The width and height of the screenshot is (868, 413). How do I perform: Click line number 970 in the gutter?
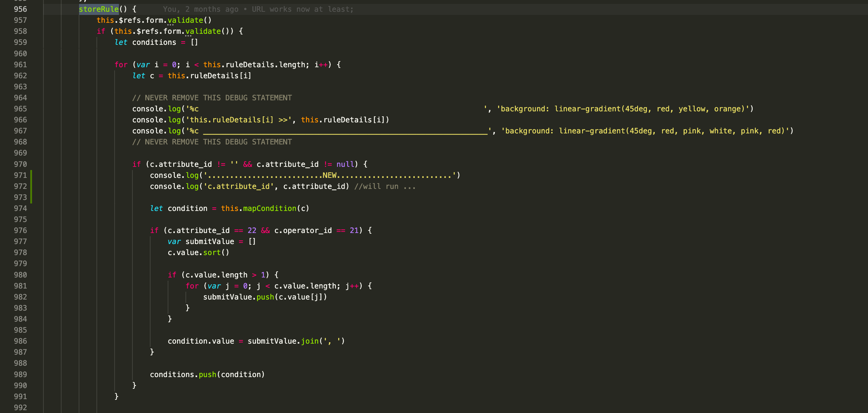pos(20,164)
